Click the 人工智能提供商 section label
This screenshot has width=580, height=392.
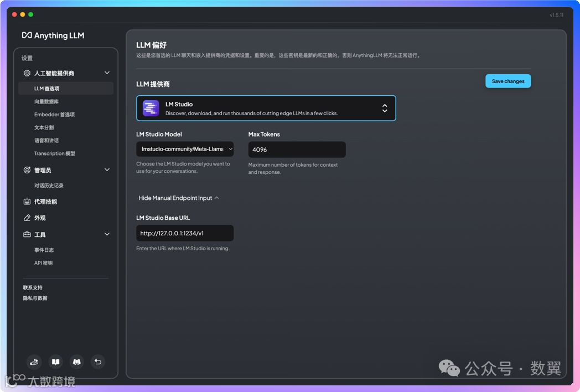click(54, 73)
